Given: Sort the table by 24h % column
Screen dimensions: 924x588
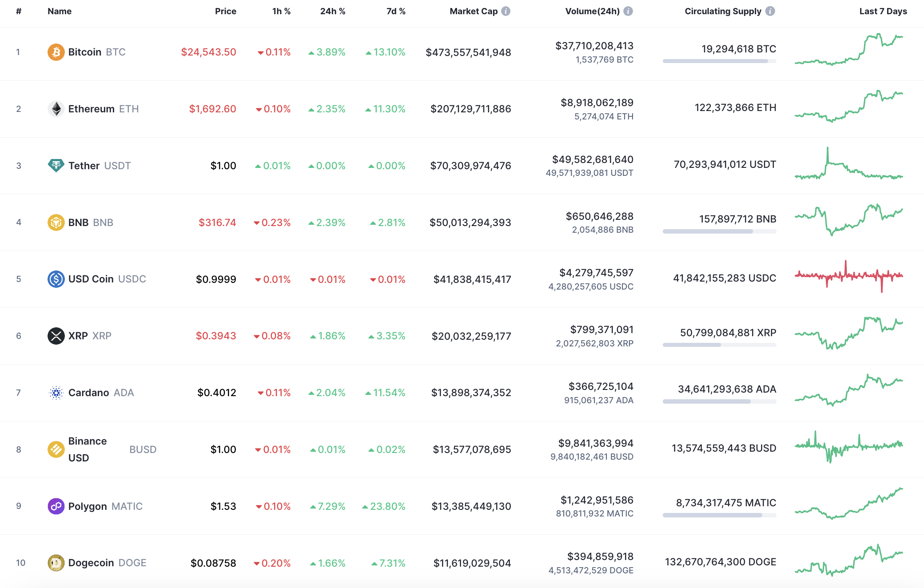Looking at the screenshot, I should point(332,12).
